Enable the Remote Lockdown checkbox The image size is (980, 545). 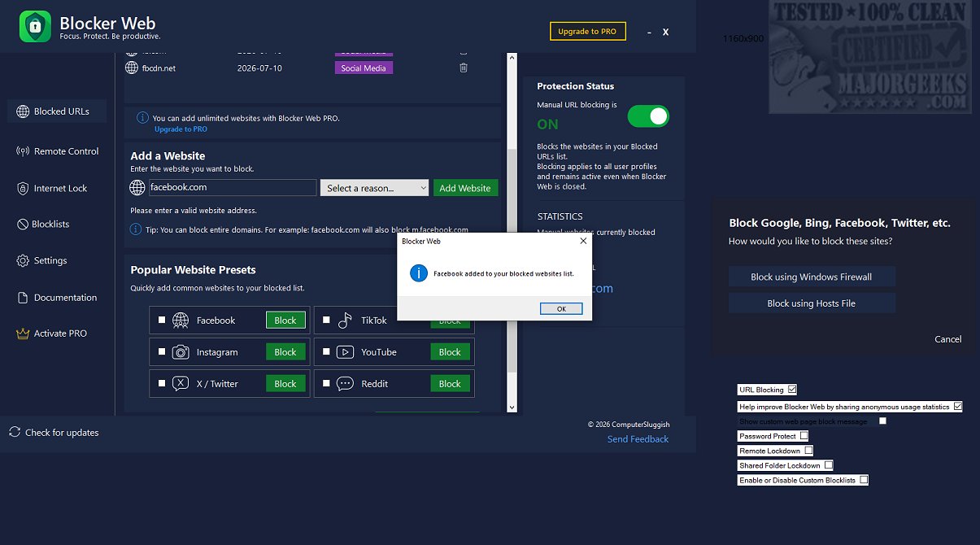click(809, 451)
